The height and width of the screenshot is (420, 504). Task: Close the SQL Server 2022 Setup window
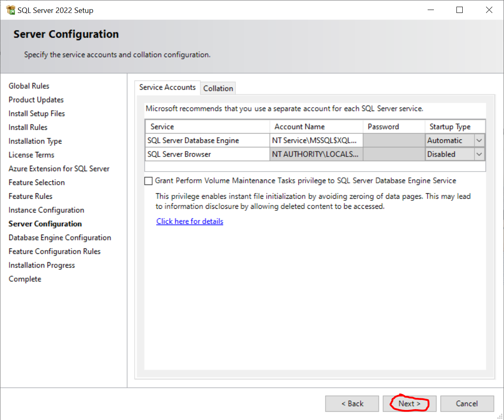[489, 10]
